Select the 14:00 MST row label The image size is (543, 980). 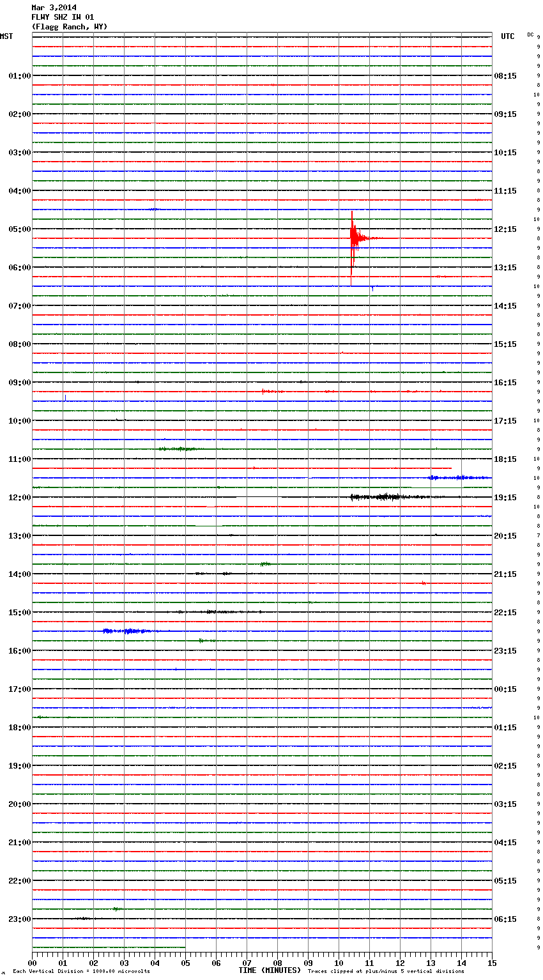[x=20, y=574]
